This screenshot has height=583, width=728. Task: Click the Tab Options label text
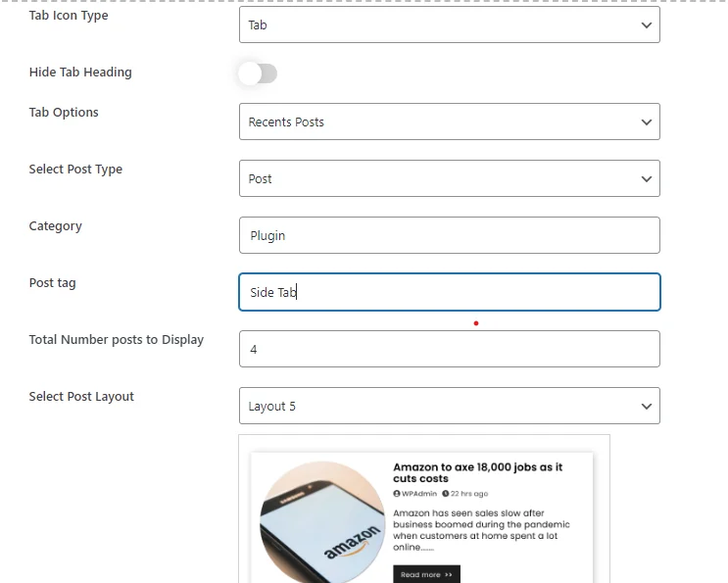point(64,113)
